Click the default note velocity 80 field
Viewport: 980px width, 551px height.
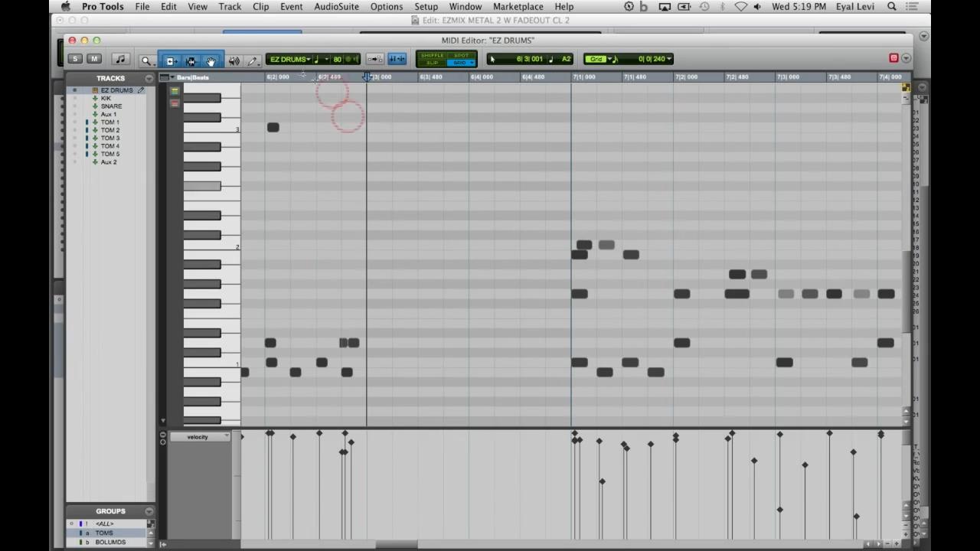pos(337,59)
